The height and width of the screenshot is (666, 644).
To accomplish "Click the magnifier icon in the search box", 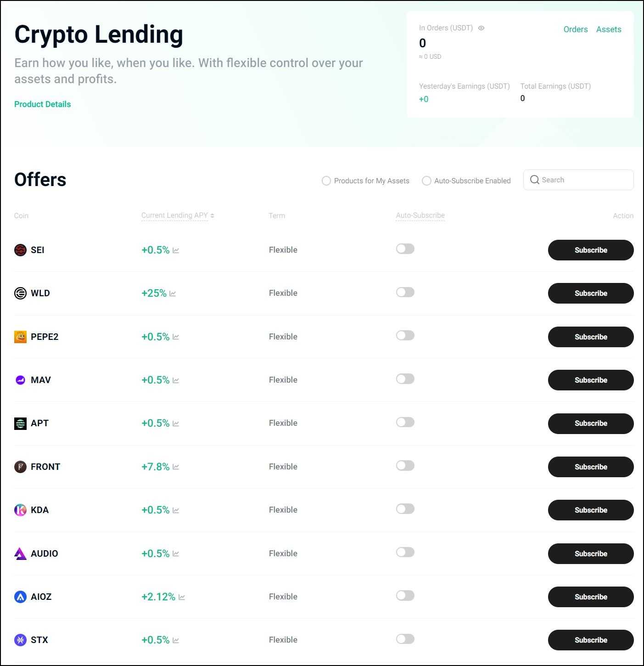I will 535,180.
